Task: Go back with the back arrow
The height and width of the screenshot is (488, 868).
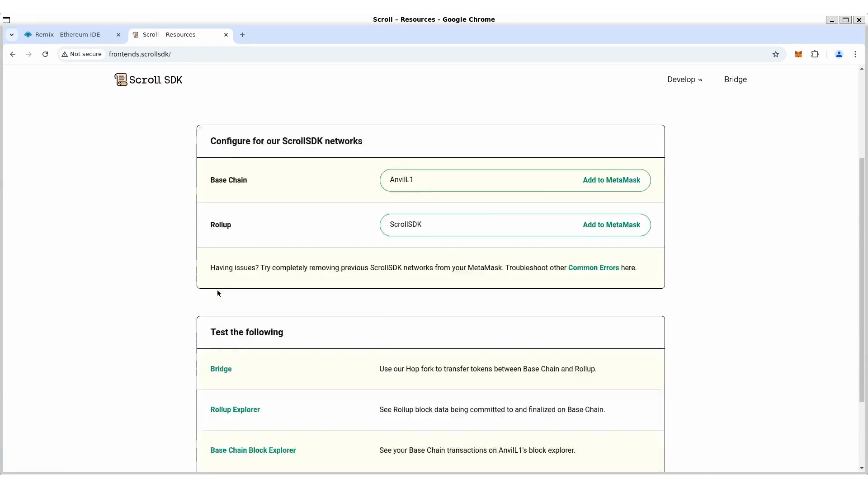Action: (x=13, y=54)
